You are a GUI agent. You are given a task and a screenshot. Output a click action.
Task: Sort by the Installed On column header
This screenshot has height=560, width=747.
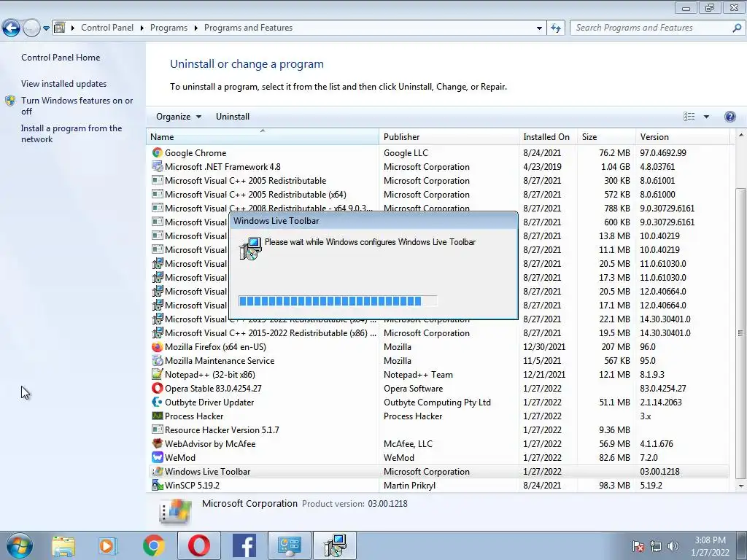pos(549,136)
